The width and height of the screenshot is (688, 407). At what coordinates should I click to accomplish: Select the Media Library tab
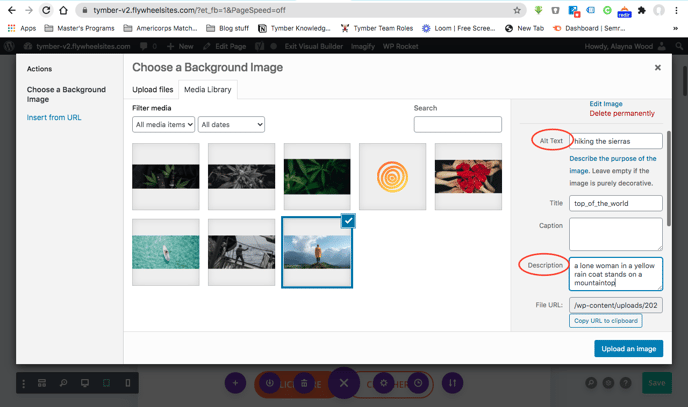pyautogui.click(x=207, y=90)
